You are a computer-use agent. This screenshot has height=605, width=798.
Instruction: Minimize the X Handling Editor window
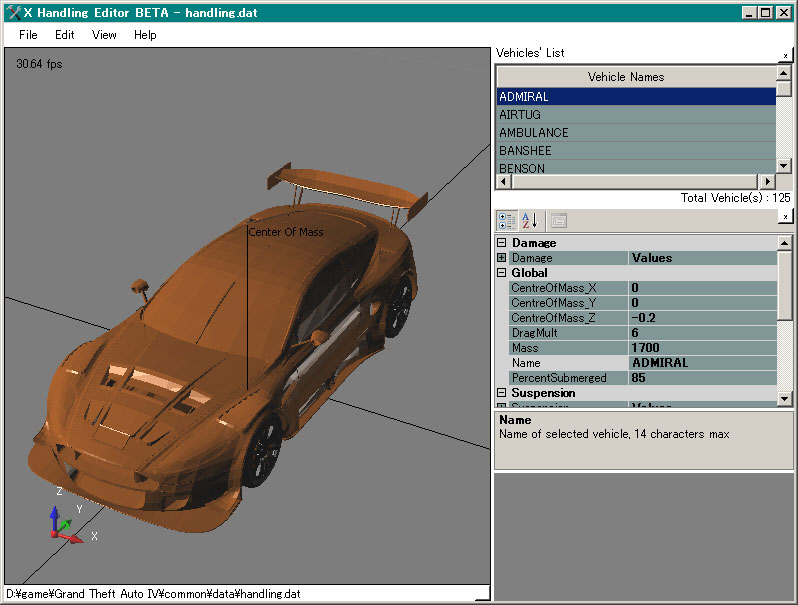click(x=749, y=13)
